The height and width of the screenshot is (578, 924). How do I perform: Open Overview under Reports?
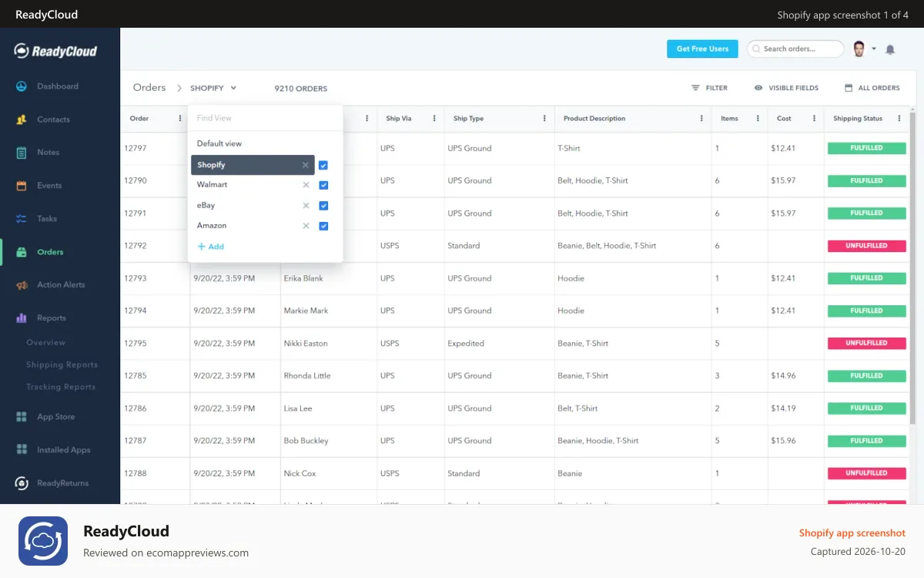click(x=45, y=342)
